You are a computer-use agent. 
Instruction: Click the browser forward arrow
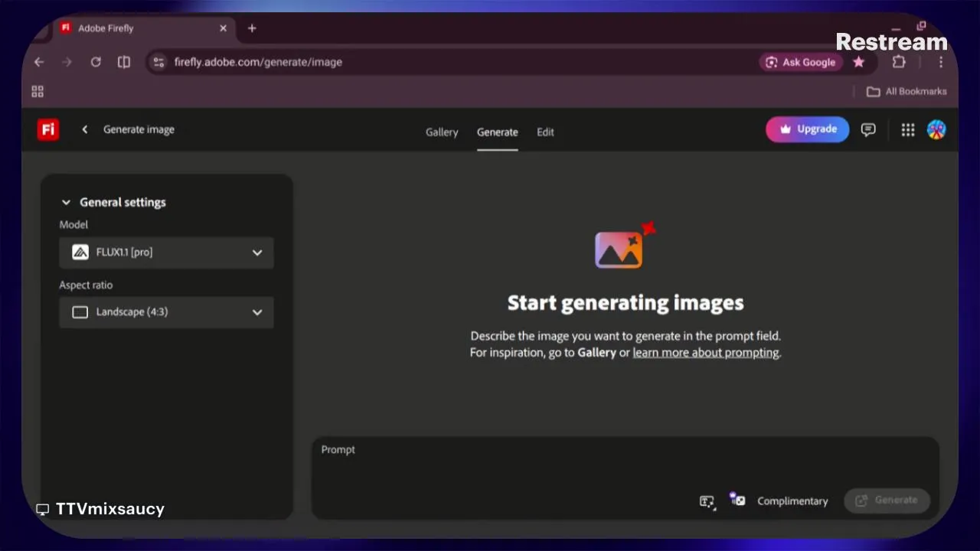(x=67, y=62)
